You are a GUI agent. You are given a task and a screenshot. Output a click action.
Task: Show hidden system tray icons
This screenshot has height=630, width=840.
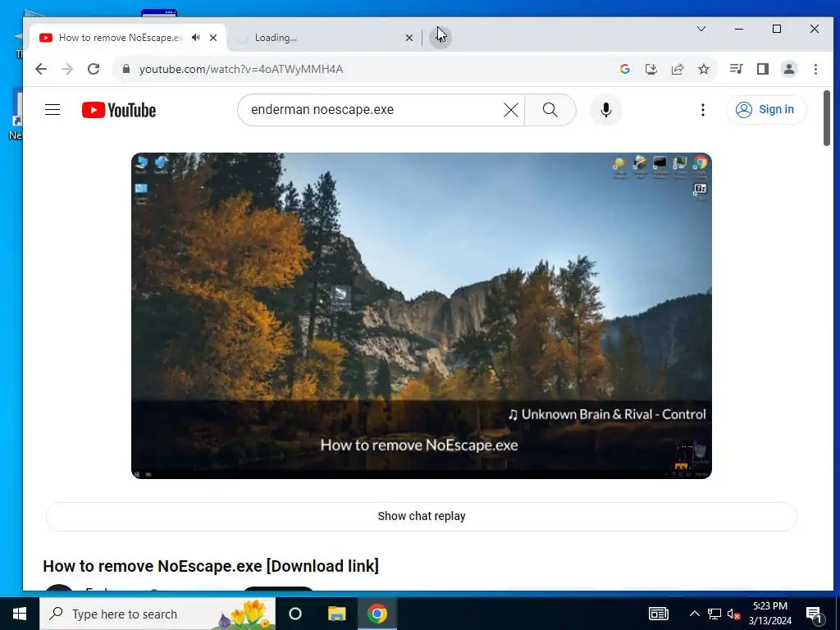click(694, 614)
